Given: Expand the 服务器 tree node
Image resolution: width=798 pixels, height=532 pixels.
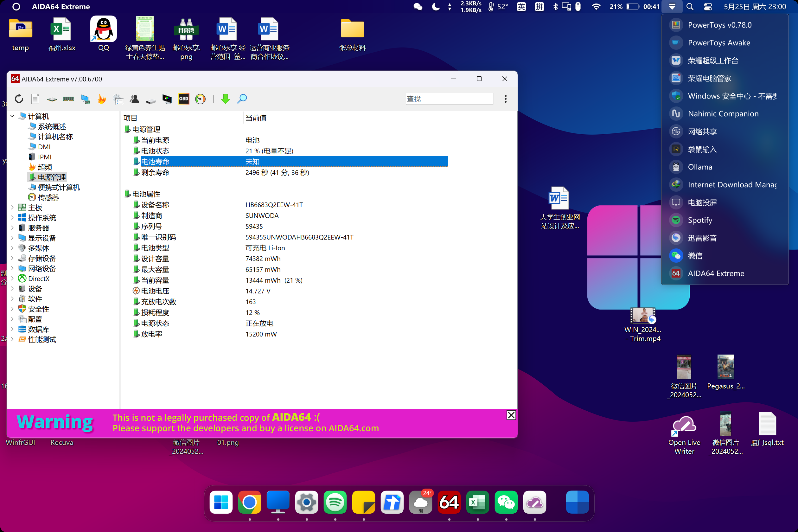Looking at the screenshot, I should (12, 228).
